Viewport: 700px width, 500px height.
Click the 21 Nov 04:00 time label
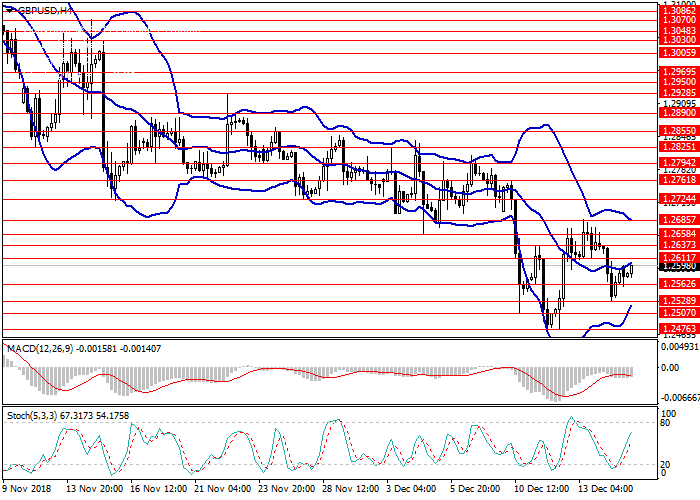(223, 491)
